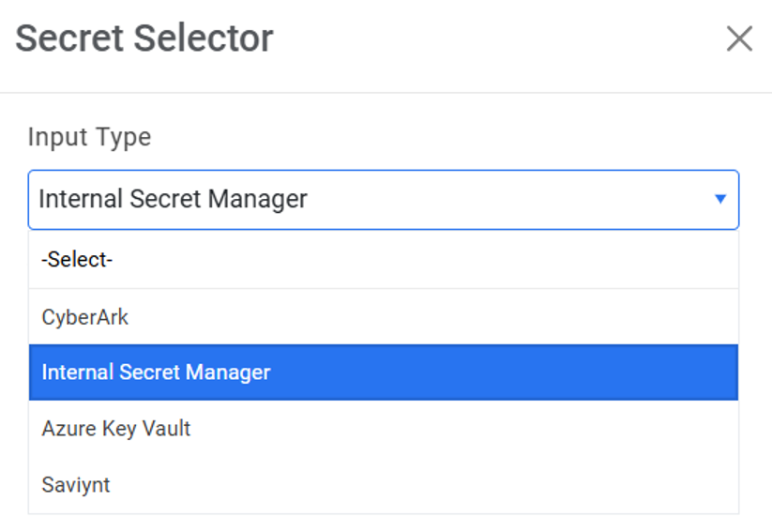Click the Input Type field label
772x532 pixels.
click(x=89, y=137)
